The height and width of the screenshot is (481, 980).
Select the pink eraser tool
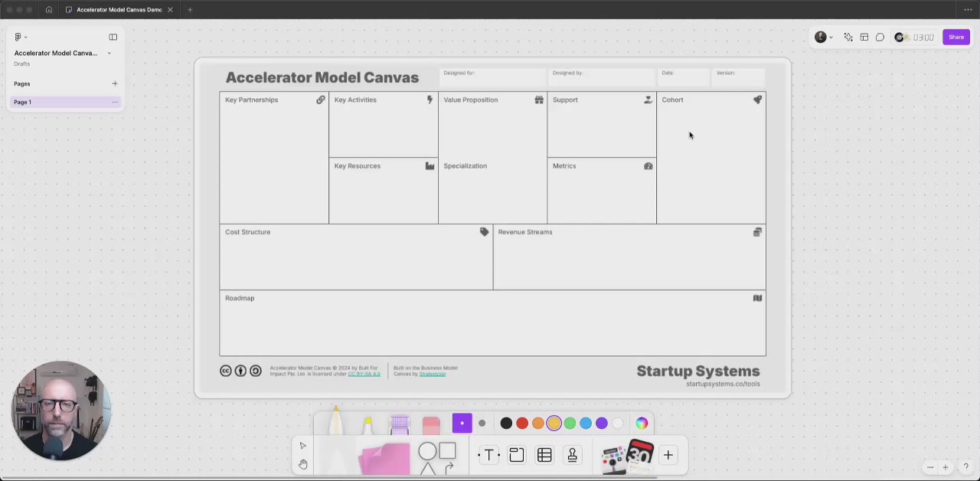[x=431, y=425]
